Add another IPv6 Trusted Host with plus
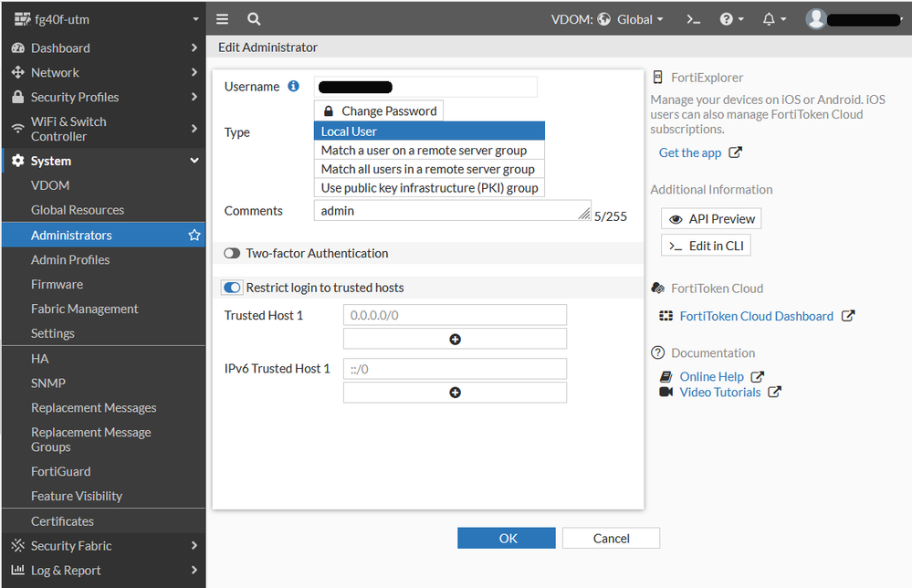 coord(455,393)
